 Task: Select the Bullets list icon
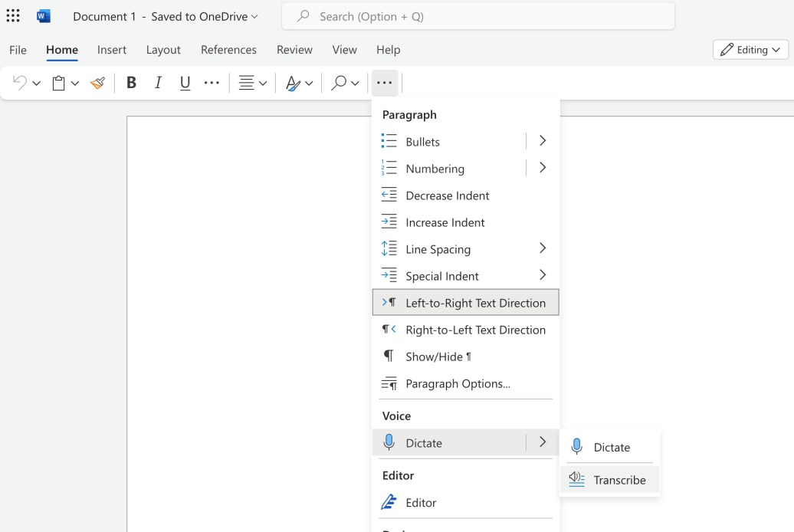[x=391, y=141]
